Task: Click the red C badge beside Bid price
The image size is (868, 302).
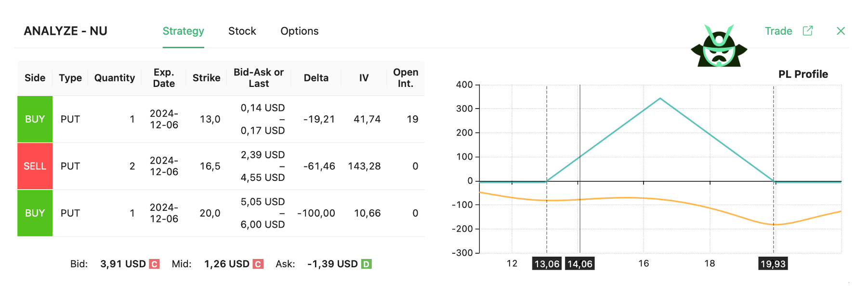Action: (x=154, y=264)
